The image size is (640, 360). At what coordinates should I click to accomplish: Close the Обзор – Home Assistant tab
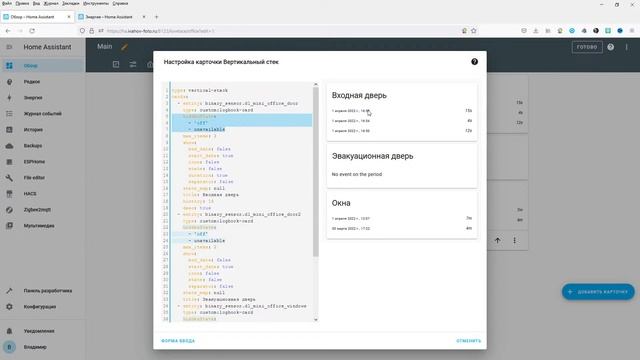(x=69, y=17)
